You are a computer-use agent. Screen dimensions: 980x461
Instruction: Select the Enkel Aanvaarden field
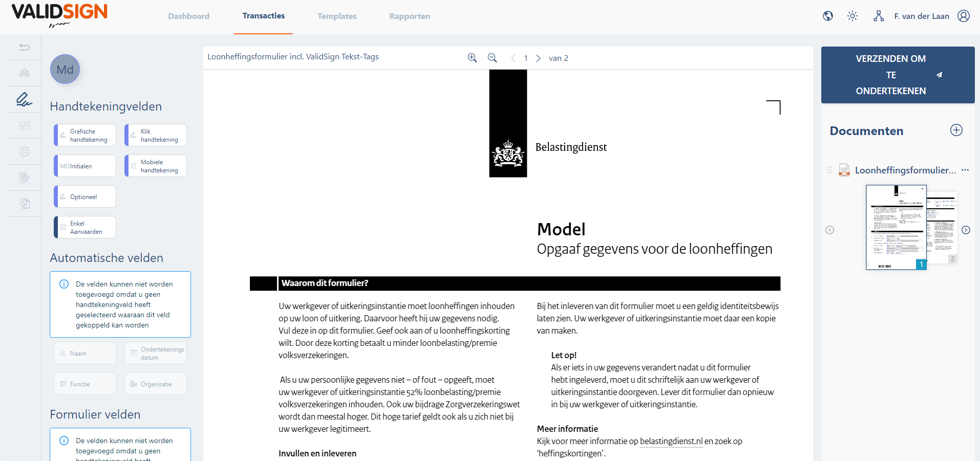point(85,227)
